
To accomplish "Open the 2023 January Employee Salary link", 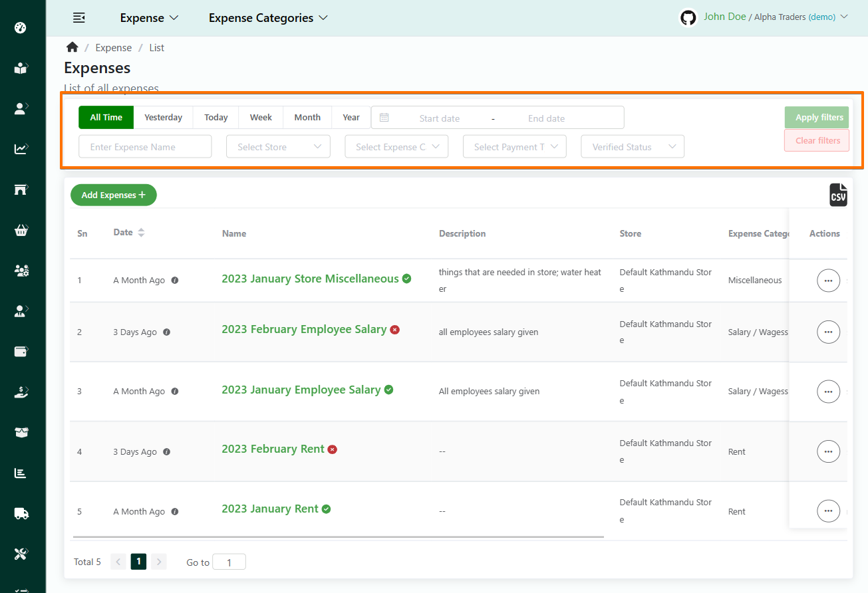I will 301,390.
